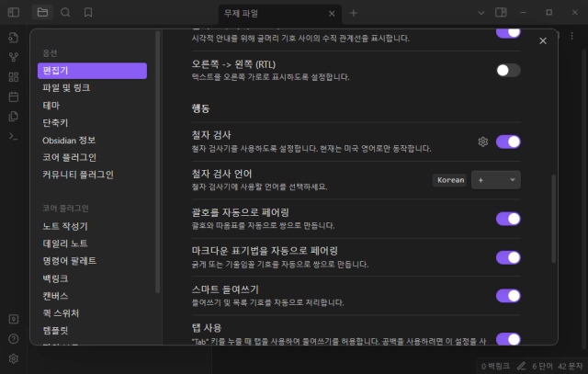Toggle 괄호를 자동으로 페어링 switch

(508, 219)
